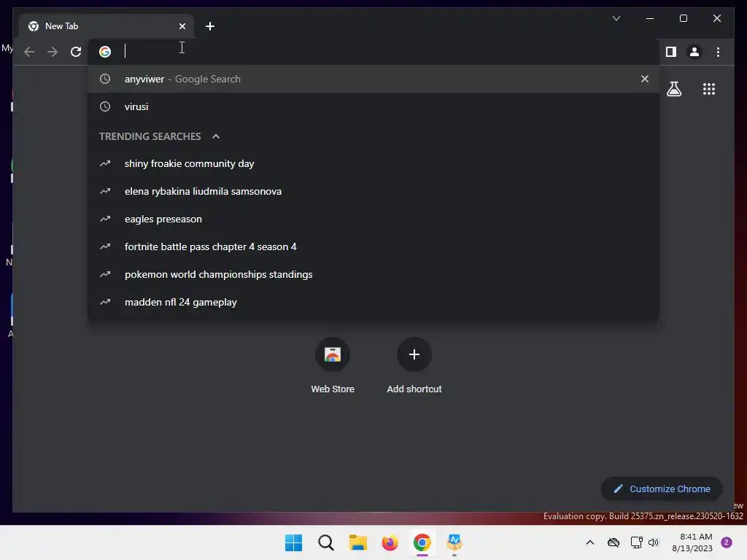
Task: Choose shiny froakie community day
Action: (373, 163)
